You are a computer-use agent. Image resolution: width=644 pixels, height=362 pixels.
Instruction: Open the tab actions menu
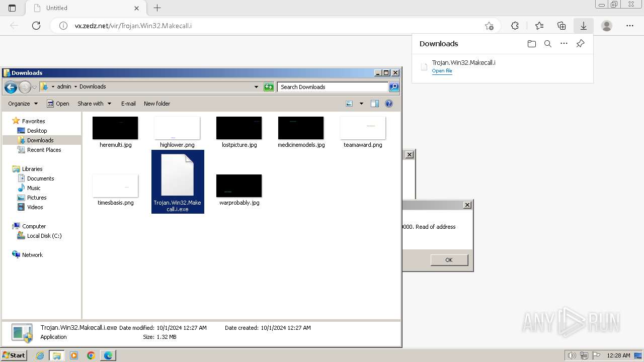(x=12, y=8)
